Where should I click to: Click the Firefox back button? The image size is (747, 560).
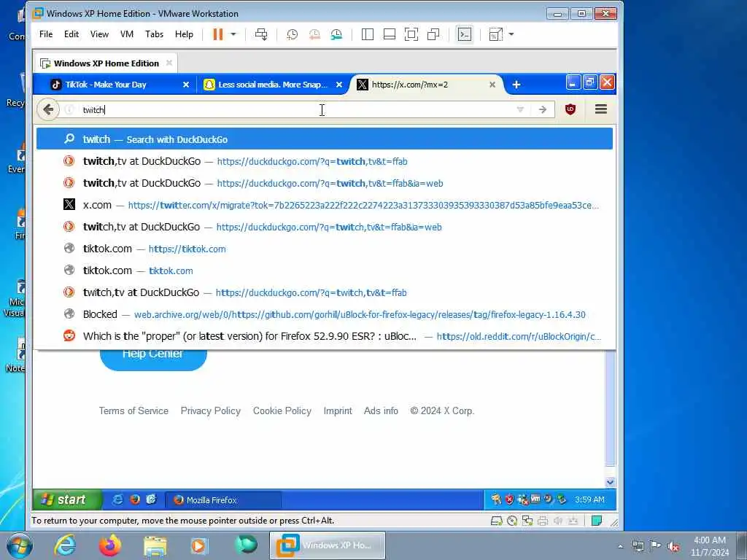pyautogui.click(x=48, y=109)
